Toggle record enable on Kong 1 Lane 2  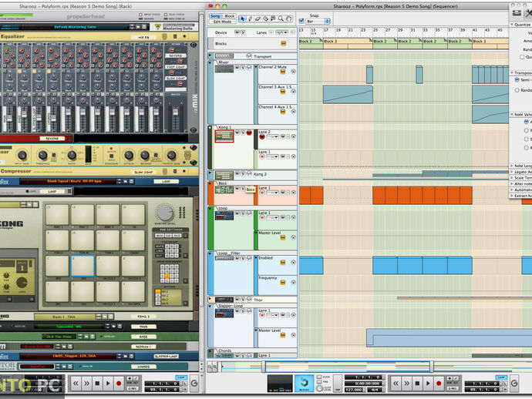click(262, 137)
